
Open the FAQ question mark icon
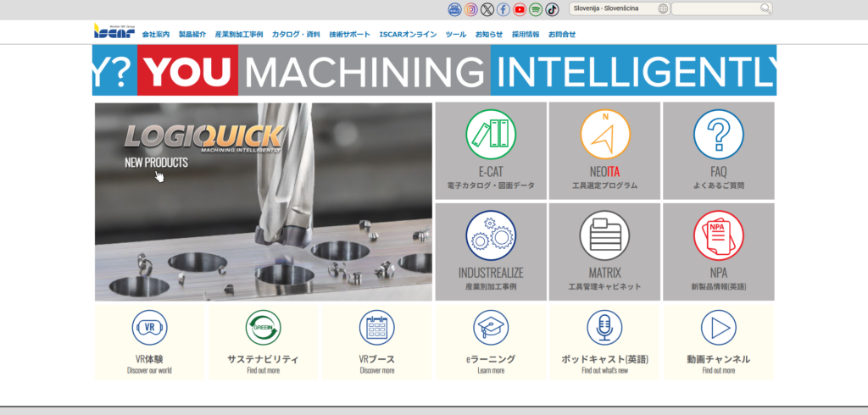[718, 135]
